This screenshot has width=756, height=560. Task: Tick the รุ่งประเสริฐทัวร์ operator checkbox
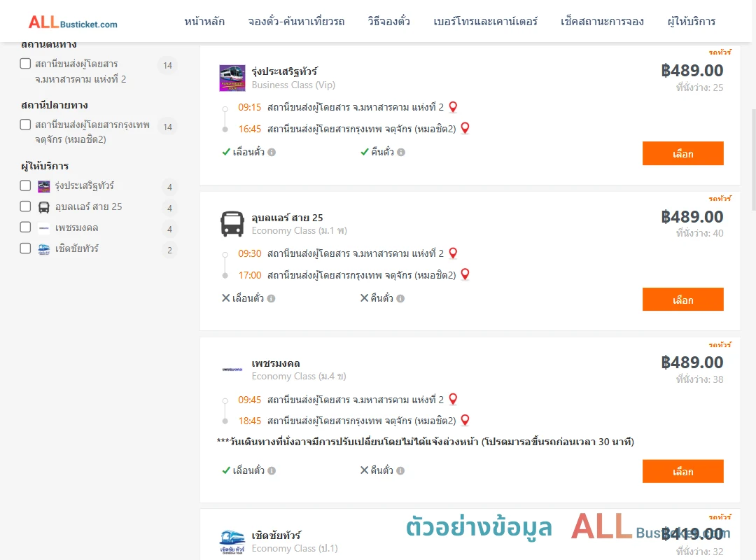[25, 185]
